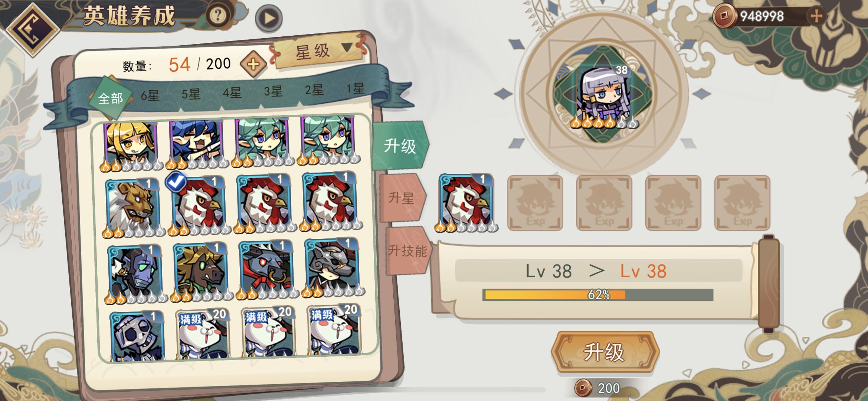868x401 pixels.
Task: Filter heroes by 3星 tab
Action: click(273, 91)
